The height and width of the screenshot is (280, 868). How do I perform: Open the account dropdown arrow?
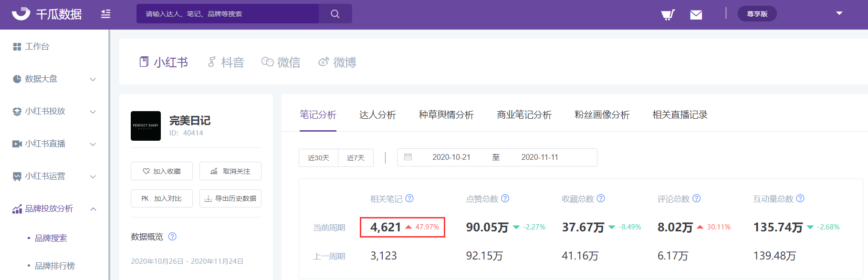(x=839, y=13)
